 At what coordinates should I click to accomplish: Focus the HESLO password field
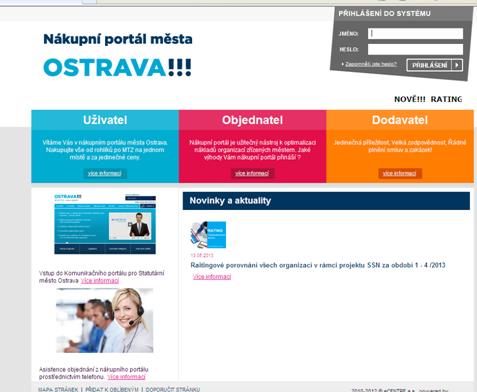415,49
